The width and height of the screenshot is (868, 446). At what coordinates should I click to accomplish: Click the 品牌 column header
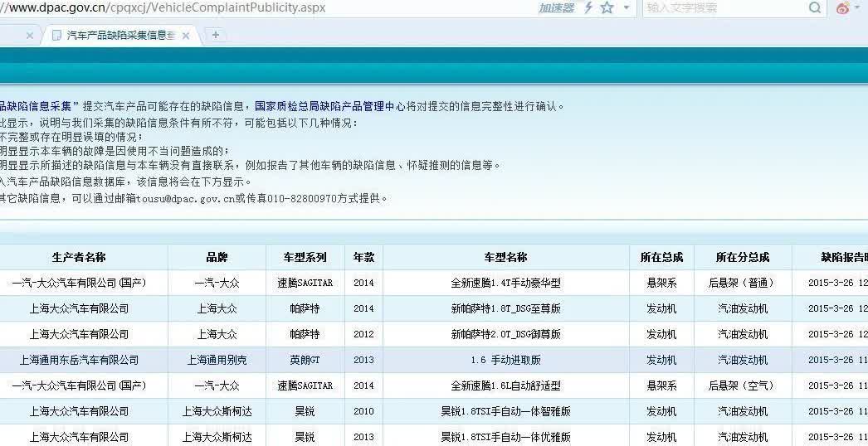tap(217, 257)
